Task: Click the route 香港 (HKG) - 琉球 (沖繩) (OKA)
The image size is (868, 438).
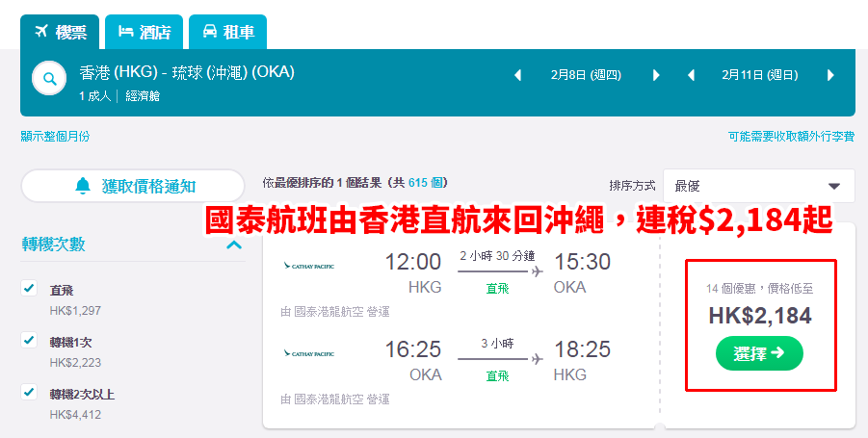Action: tap(187, 72)
